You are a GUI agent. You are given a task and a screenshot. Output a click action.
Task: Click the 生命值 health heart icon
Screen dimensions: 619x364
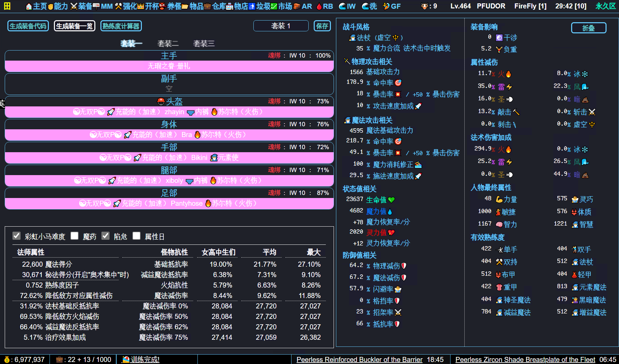point(391,200)
